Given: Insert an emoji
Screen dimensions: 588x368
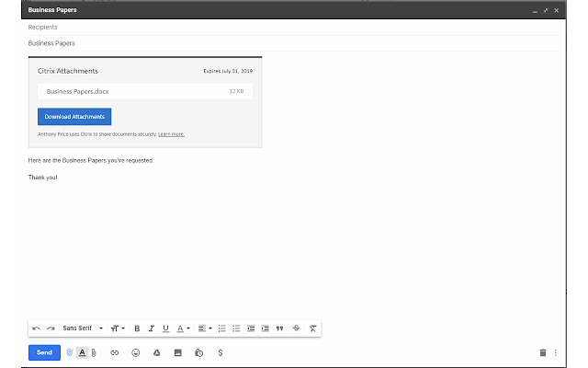Looking at the screenshot, I should point(136,352).
